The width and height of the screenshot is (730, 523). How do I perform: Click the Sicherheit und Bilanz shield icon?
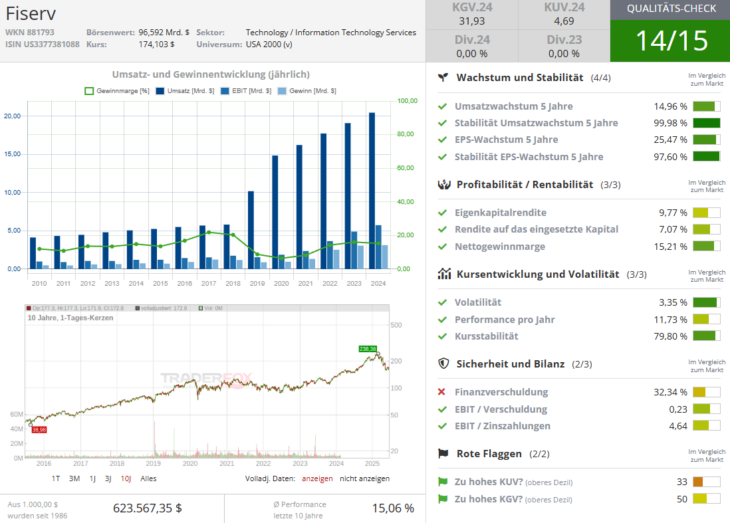[444, 364]
